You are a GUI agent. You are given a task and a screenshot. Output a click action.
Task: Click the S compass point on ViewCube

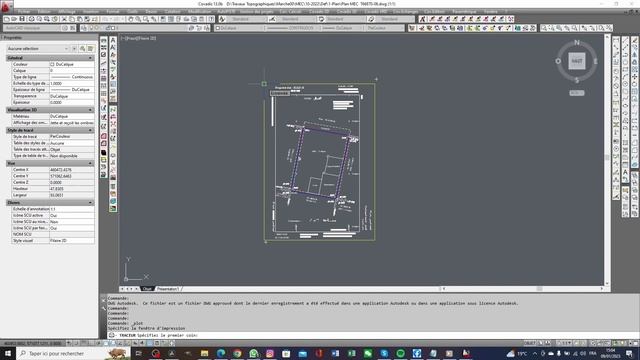tap(577, 80)
